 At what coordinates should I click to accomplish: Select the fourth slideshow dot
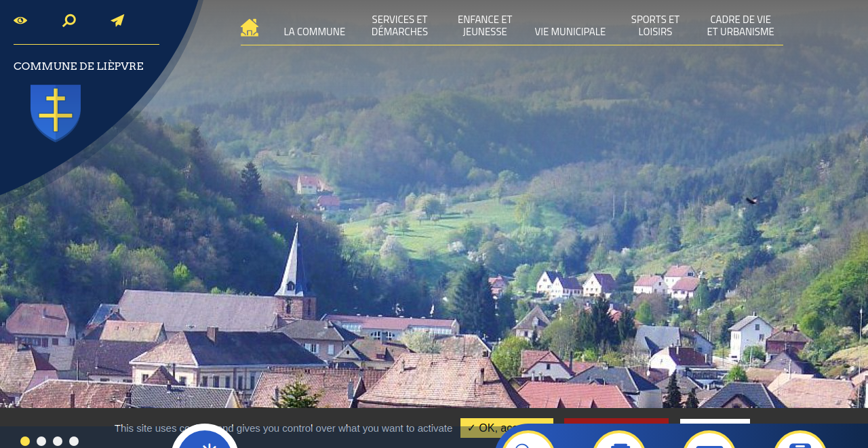coord(74,441)
